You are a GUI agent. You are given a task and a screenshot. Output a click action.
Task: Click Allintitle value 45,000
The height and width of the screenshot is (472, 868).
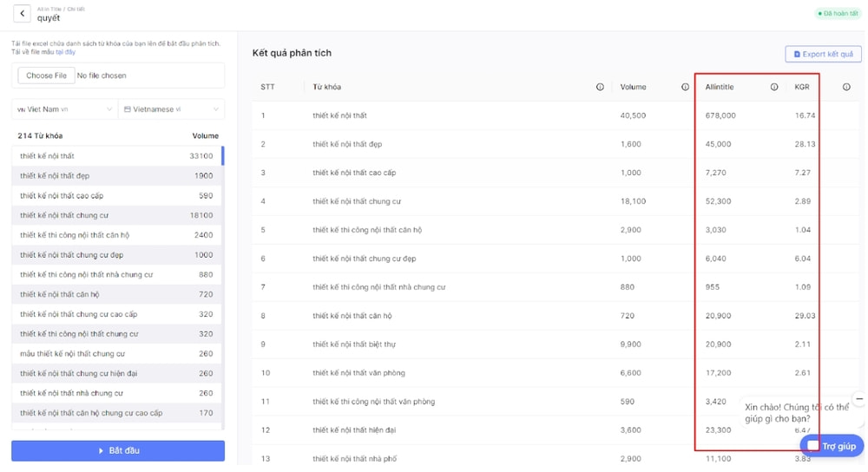tap(718, 144)
